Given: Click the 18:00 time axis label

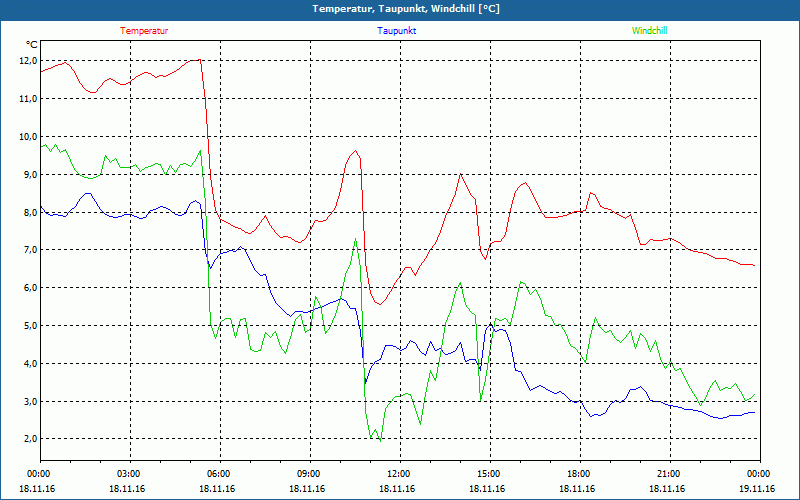Looking at the screenshot, I should pos(579,474).
